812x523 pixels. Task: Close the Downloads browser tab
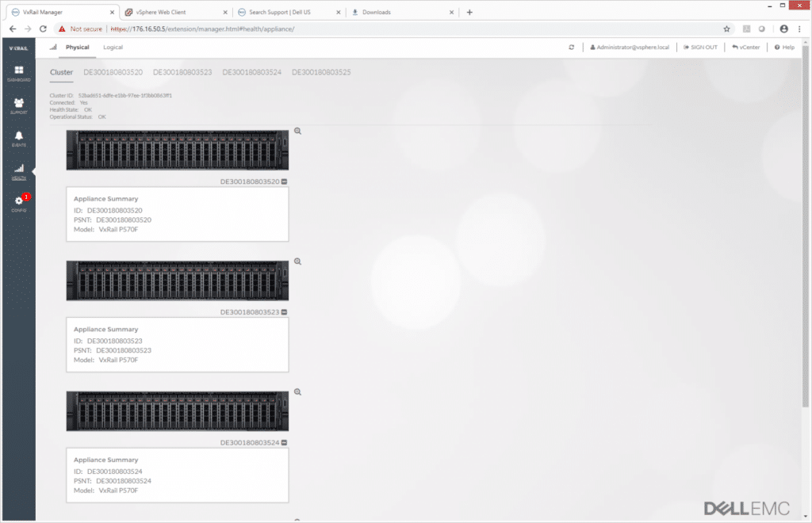pyautogui.click(x=451, y=12)
